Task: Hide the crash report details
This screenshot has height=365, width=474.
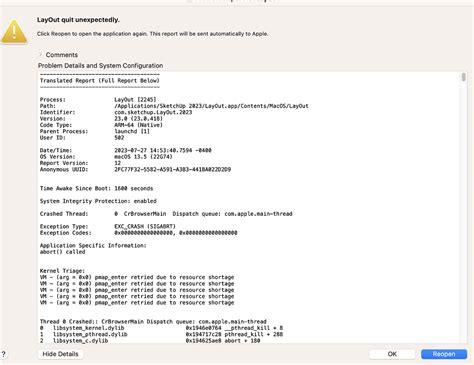Action: coord(60,354)
